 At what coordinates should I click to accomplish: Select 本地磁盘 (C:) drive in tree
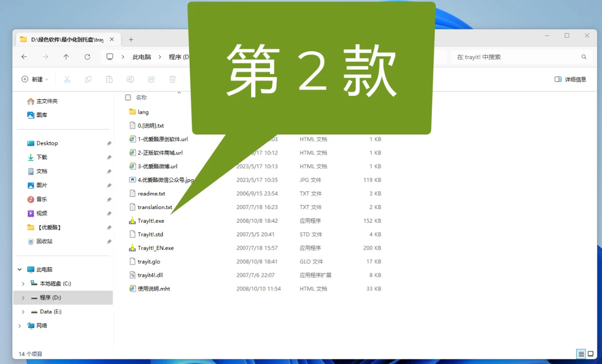(55, 284)
